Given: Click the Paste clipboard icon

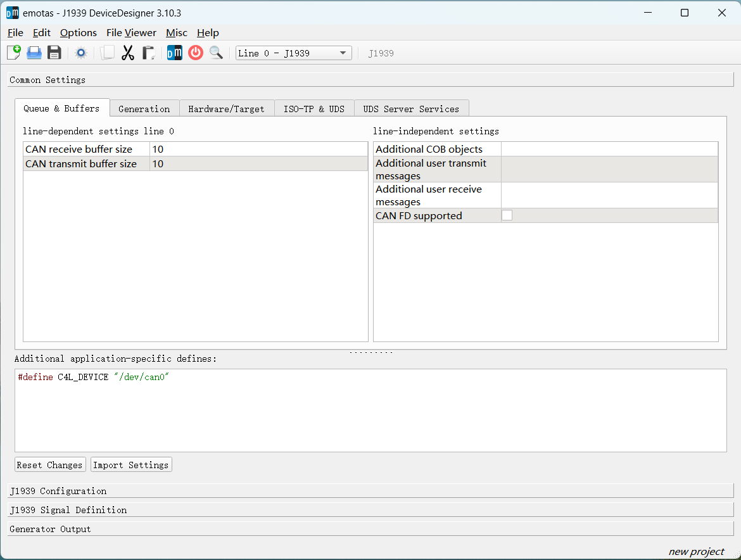Looking at the screenshot, I should pos(148,53).
